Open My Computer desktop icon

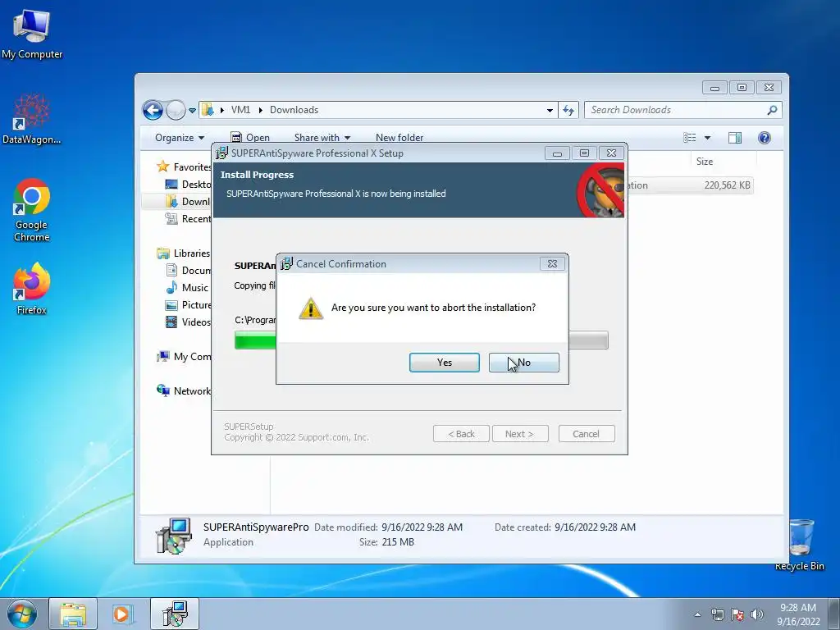[x=32, y=34]
